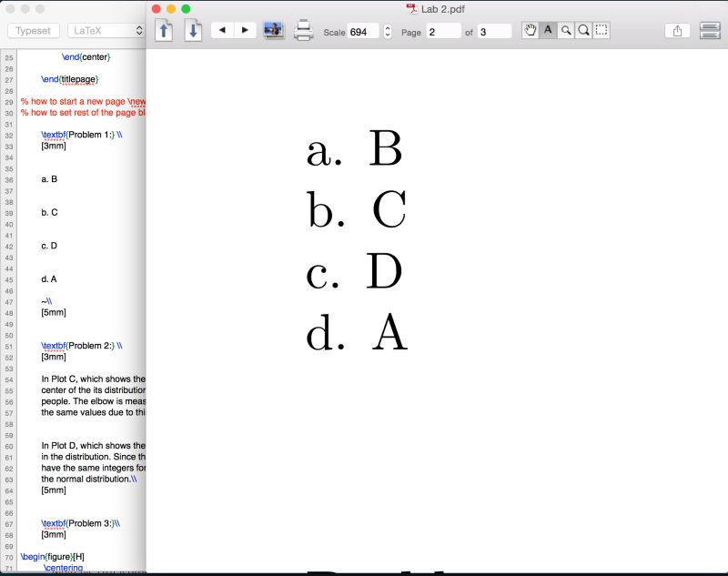Click the Scale field showing 694
The width and height of the screenshot is (728, 576).
pyautogui.click(x=363, y=32)
